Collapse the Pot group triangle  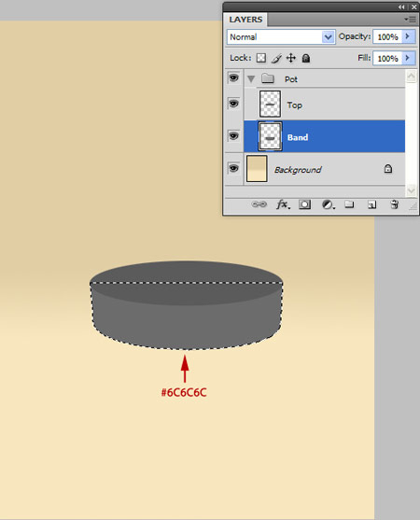(x=251, y=79)
